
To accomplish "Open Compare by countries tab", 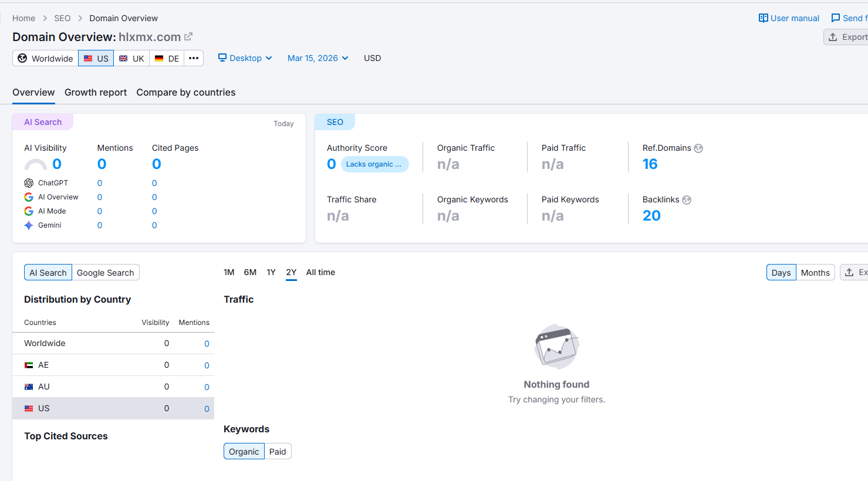I will point(186,92).
